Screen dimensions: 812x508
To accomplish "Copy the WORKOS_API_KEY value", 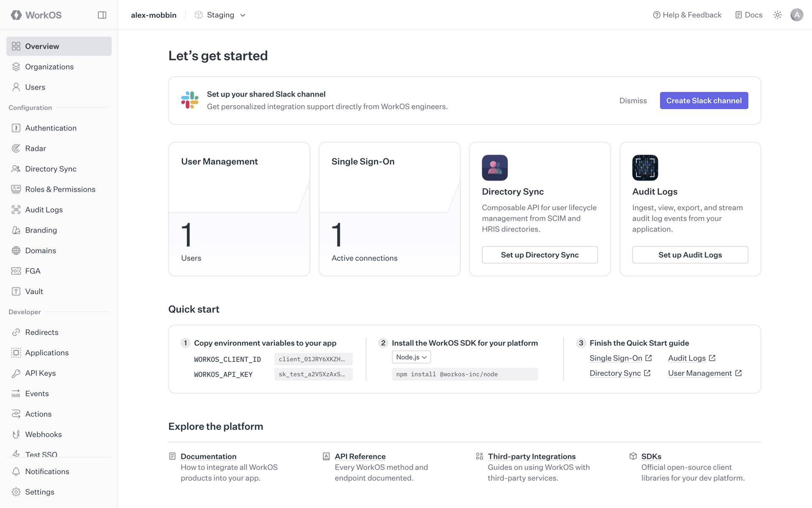I will click(x=313, y=374).
